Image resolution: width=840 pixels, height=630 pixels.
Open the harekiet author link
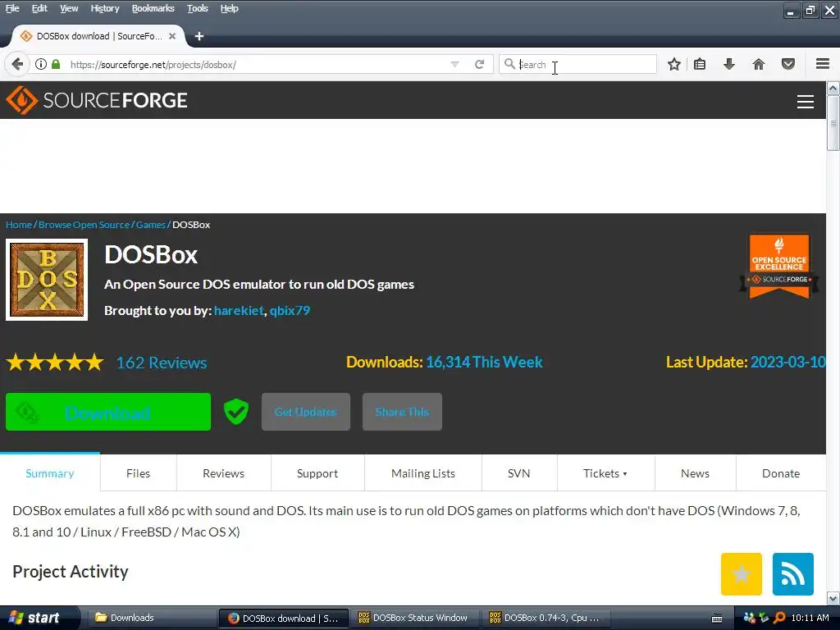[x=239, y=310]
